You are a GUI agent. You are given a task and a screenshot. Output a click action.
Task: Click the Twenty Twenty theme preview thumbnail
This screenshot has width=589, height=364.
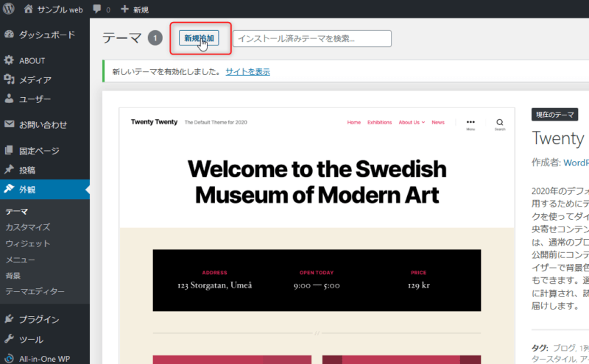(x=317, y=235)
